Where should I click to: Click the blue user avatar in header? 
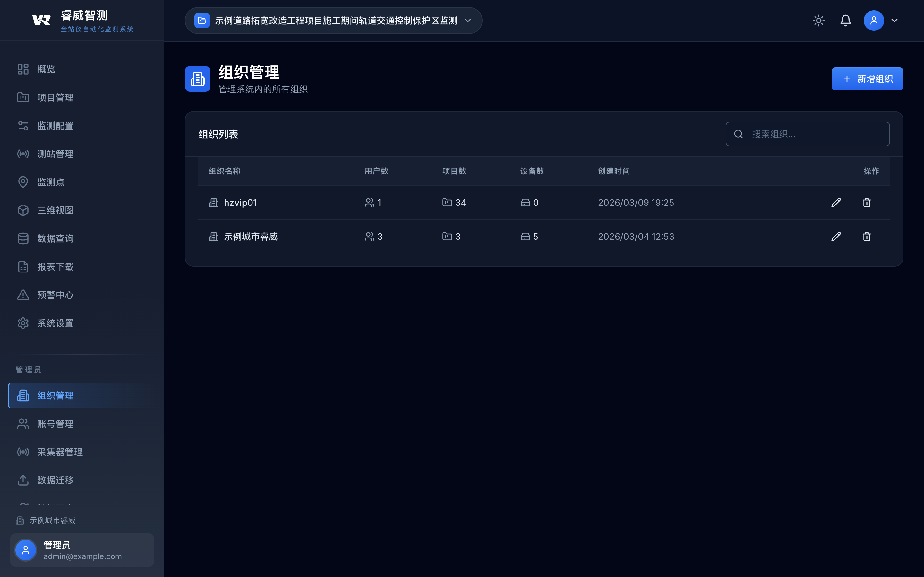click(x=874, y=21)
